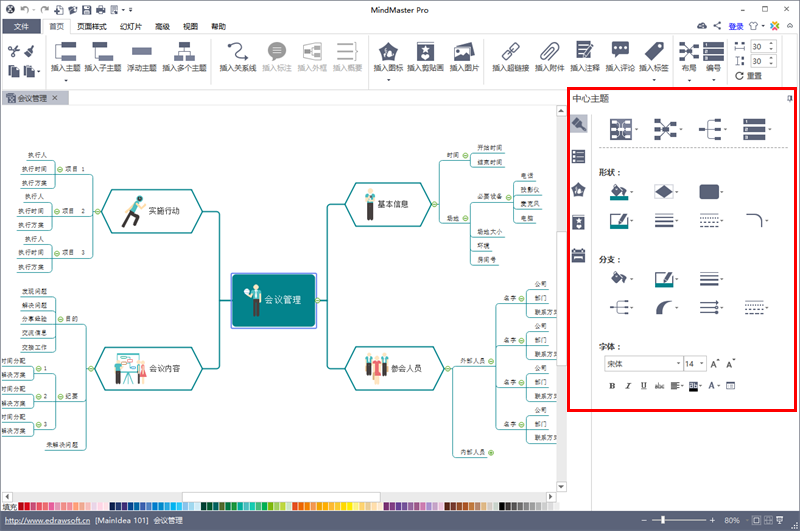This screenshot has height=531, width=800.
Task: Expand the shape style diamond dropdown
Action: [677, 192]
